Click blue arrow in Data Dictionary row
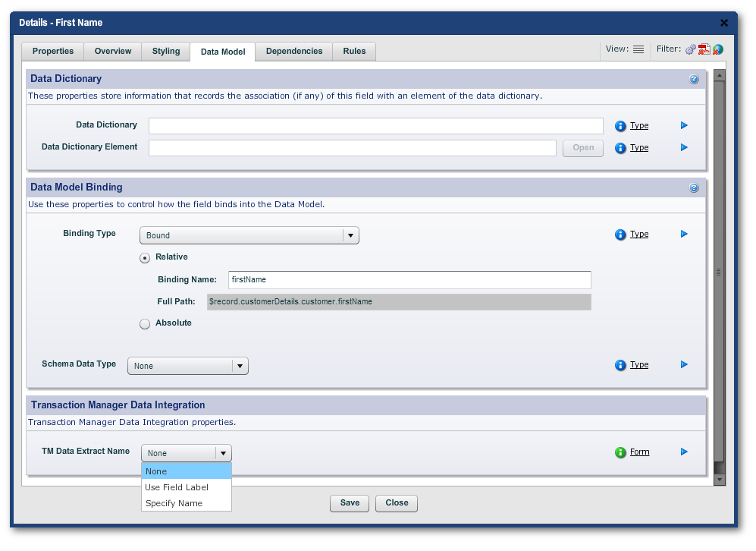The height and width of the screenshot is (551, 756). (684, 125)
